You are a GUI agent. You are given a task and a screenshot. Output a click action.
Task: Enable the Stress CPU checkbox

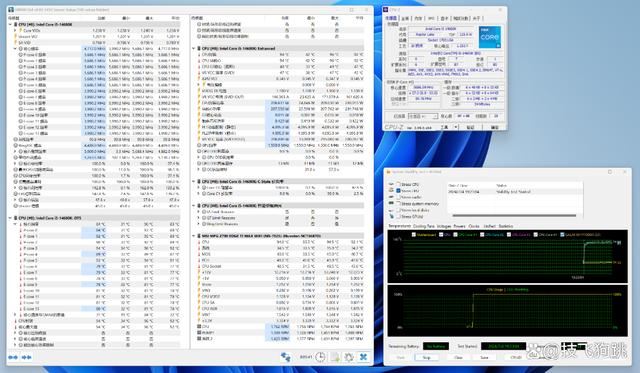click(x=398, y=184)
